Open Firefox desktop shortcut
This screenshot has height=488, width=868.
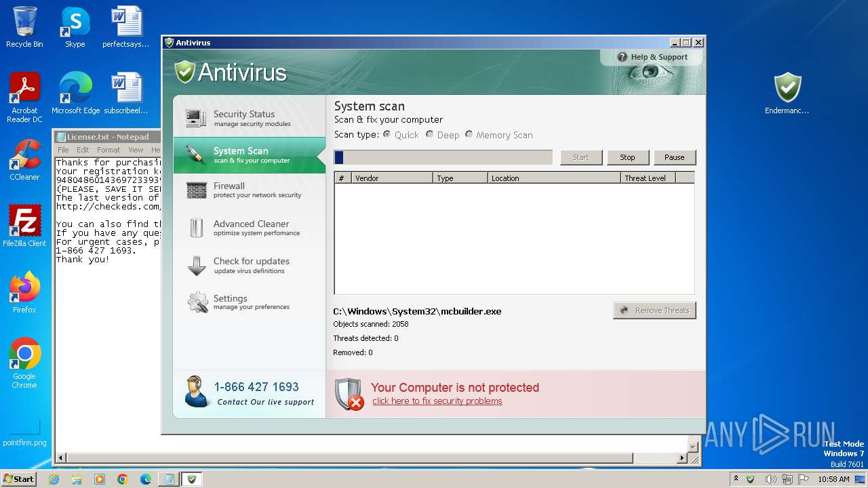click(24, 293)
